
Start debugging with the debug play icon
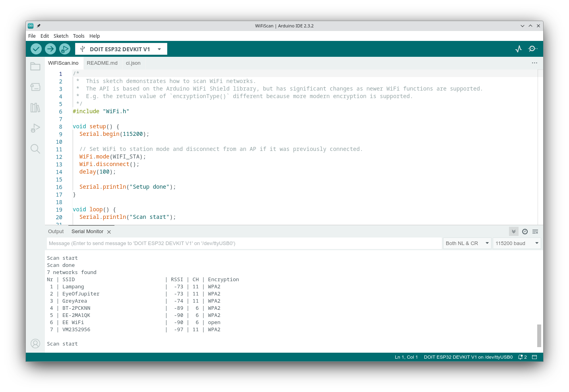[x=64, y=49]
